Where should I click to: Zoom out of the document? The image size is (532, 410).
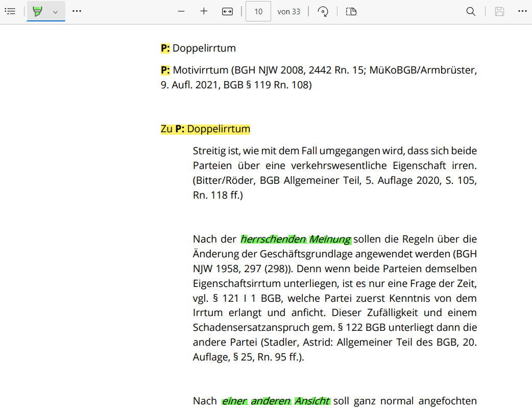coord(181,11)
